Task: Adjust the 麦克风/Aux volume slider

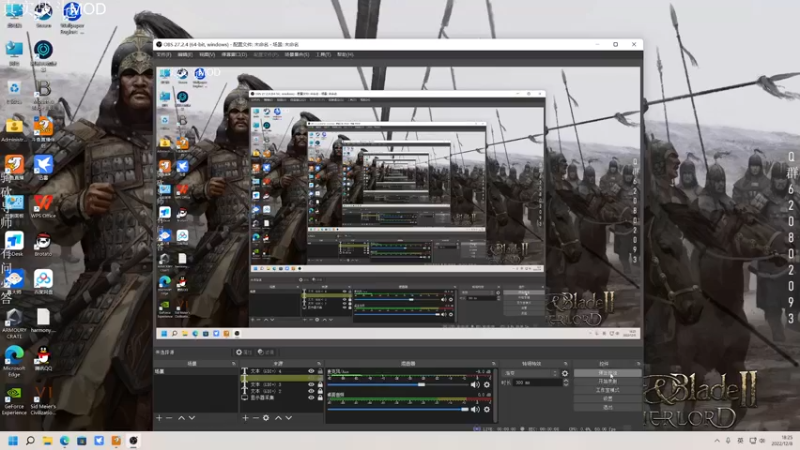Action: point(398,385)
